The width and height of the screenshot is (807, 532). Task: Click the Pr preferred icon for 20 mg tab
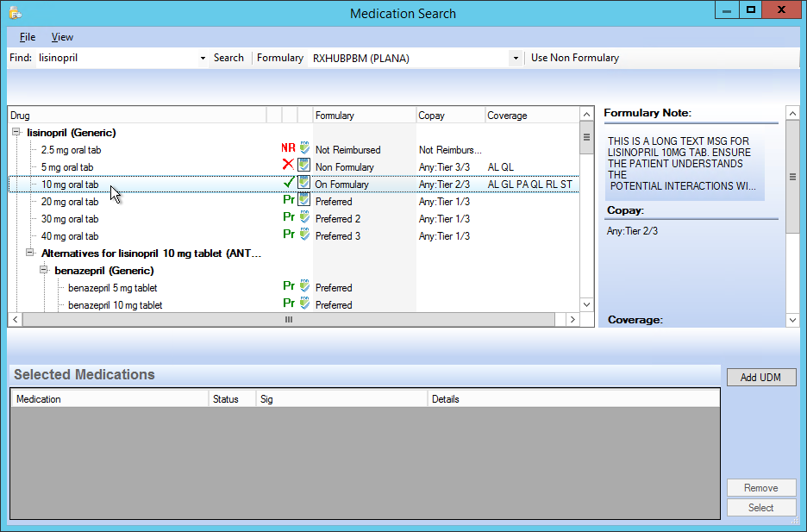289,200
